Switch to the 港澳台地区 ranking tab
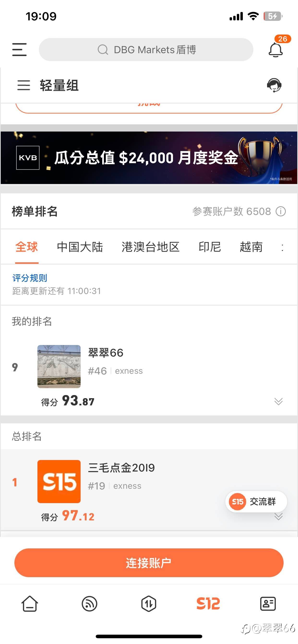Image resolution: width=298 pixels, height=644 pixels. 150,247
